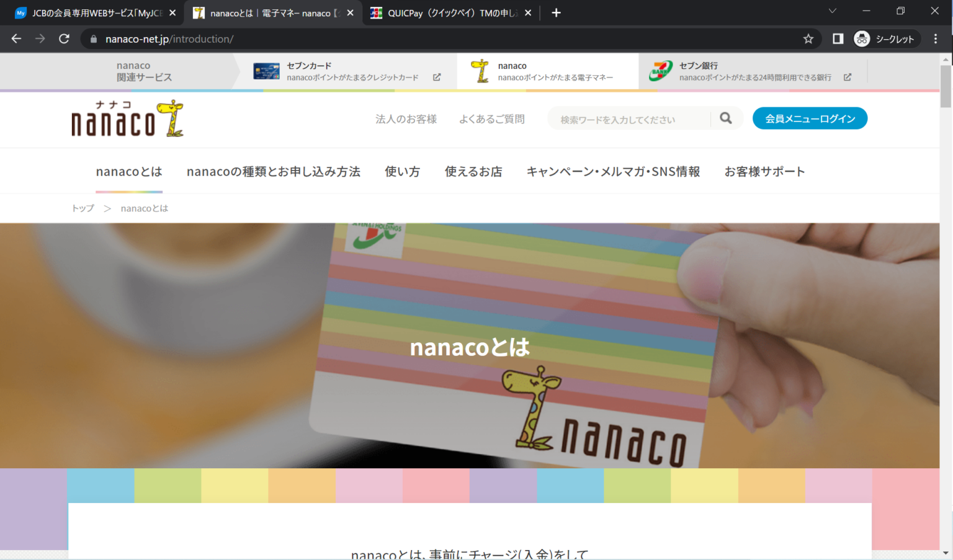Open セブンカード external link icon
This screenshot has height=560, width=953.
(x=437, y=78)
